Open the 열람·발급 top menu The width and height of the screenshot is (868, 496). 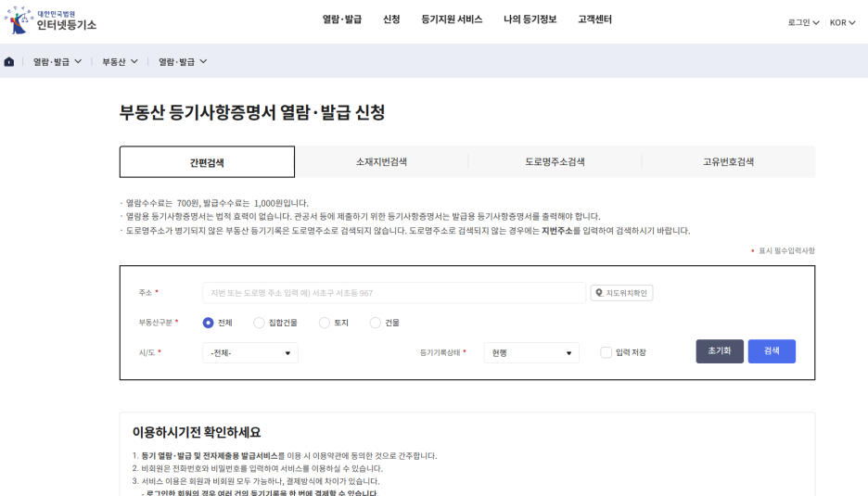pos(341,19)
